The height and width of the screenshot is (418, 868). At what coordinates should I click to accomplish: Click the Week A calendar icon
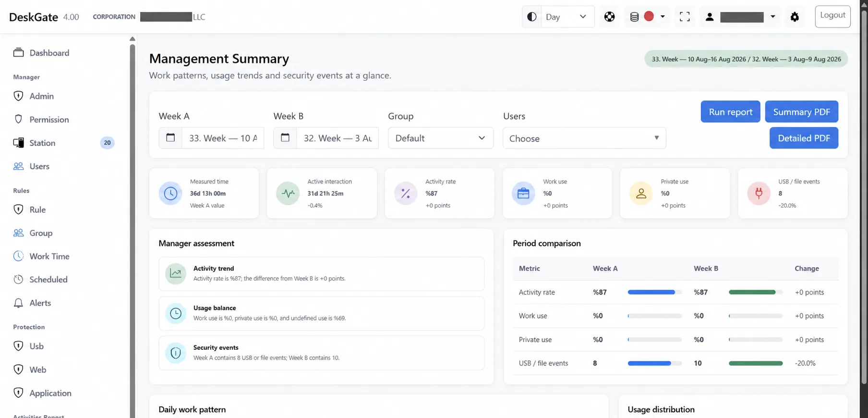pyautogui.click(x=170, y=138)
